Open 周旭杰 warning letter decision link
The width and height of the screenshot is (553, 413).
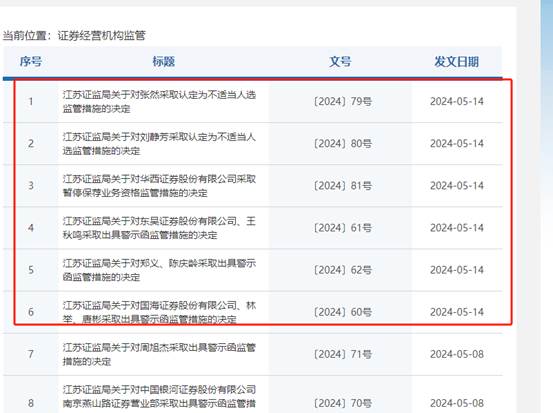(159, 354)
